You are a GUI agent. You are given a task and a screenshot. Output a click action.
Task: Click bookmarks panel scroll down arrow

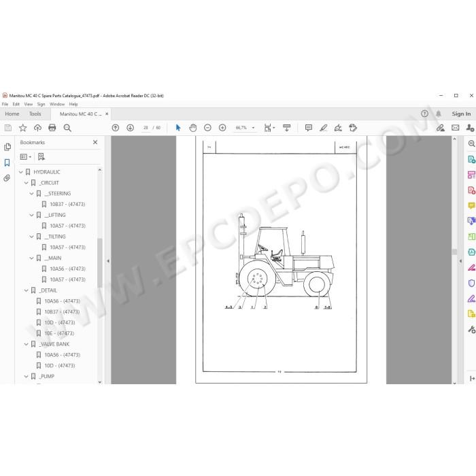tap(100, 382)
